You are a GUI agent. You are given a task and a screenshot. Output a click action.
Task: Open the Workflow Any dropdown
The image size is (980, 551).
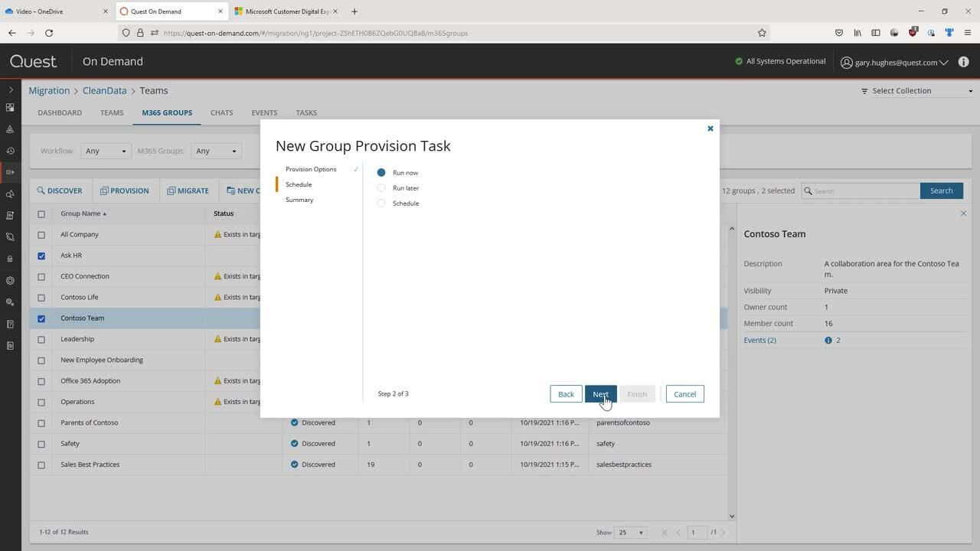click(105, 151)
